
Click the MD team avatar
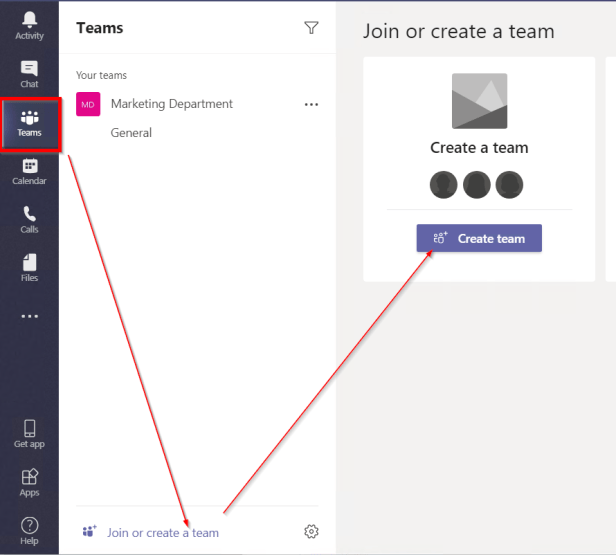88,104
